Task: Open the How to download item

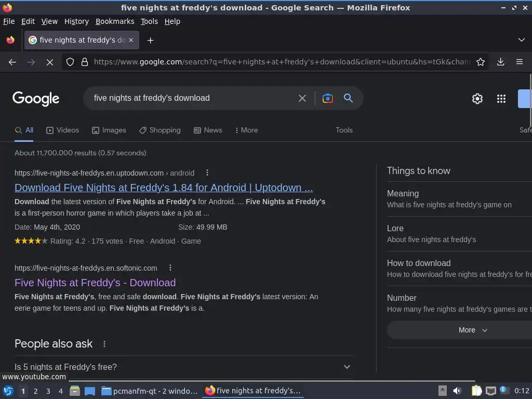Action: pos(459,269)
